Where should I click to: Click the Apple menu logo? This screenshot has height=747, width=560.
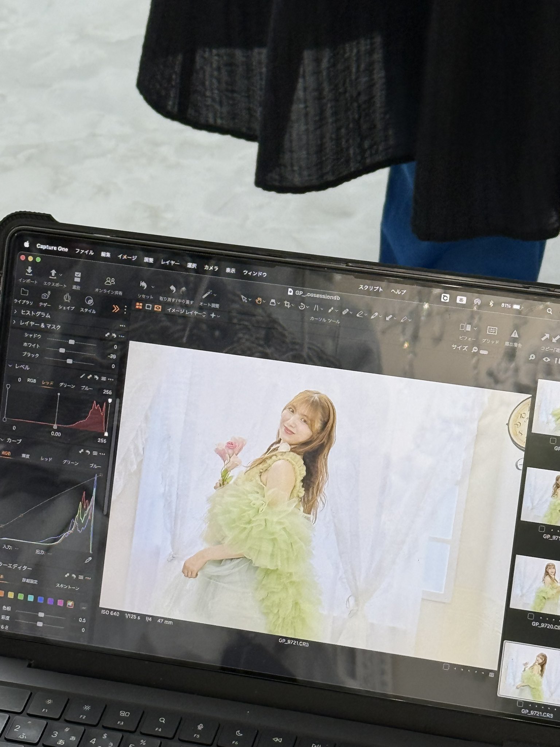coord(26,244)
